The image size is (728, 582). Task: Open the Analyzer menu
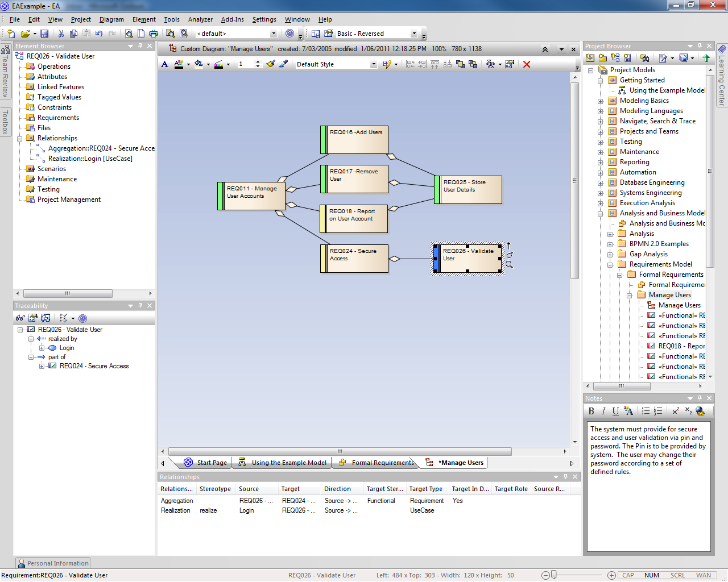(200, 19)
